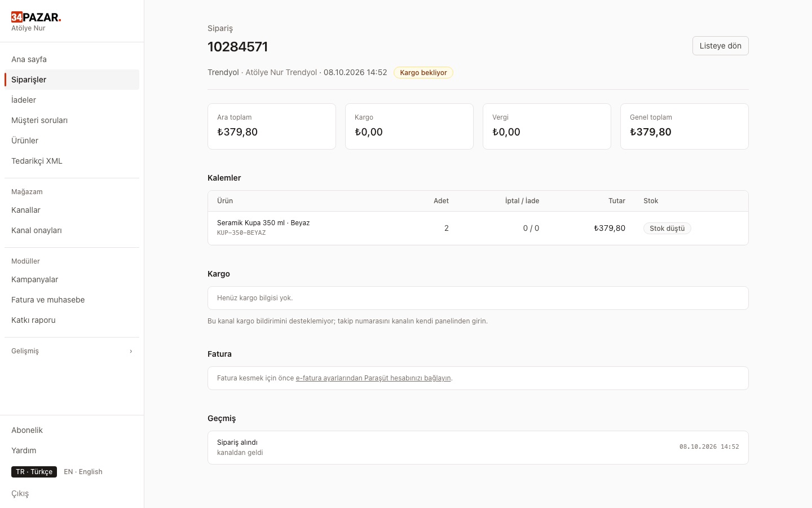Click the Adet value 2

tap(447, 228)
